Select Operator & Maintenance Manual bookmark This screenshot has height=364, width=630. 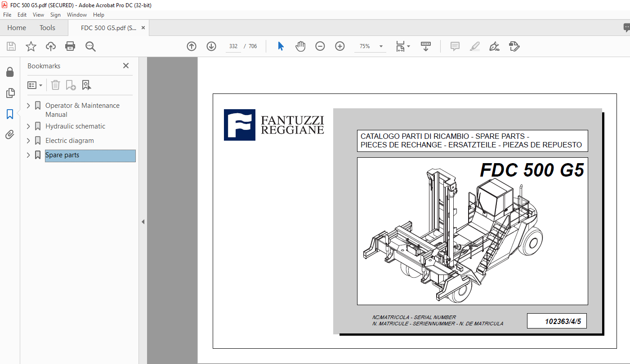[82, 110]
